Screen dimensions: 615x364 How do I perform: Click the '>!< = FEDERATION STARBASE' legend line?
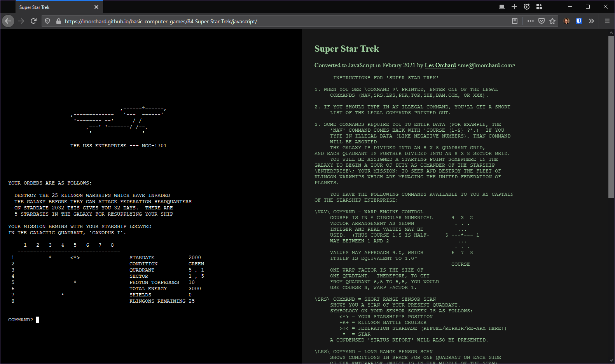coord(423,328)
